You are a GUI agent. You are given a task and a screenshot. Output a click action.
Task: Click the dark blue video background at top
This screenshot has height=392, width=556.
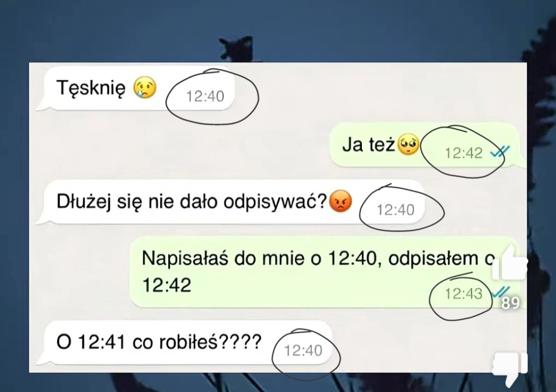point(278,30)
